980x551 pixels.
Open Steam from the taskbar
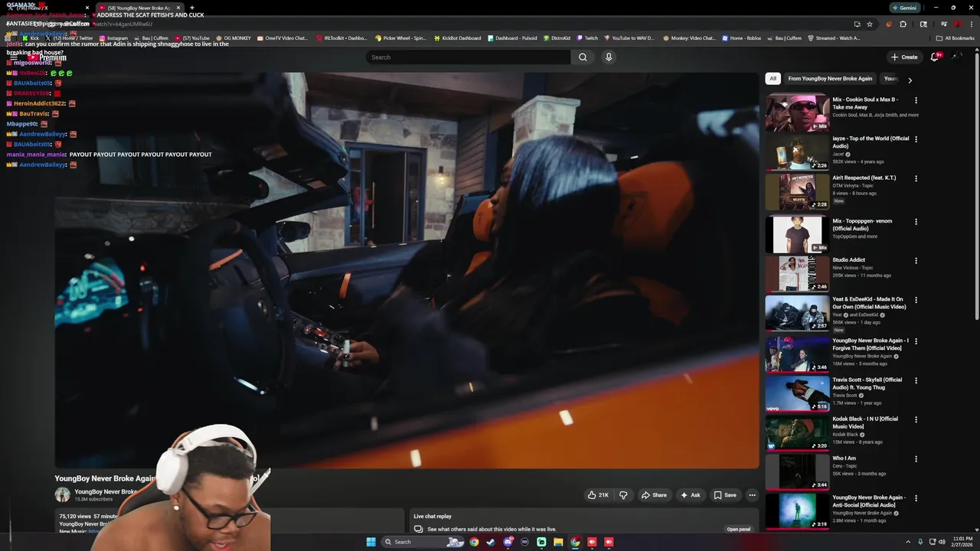(x=491, y=542)
